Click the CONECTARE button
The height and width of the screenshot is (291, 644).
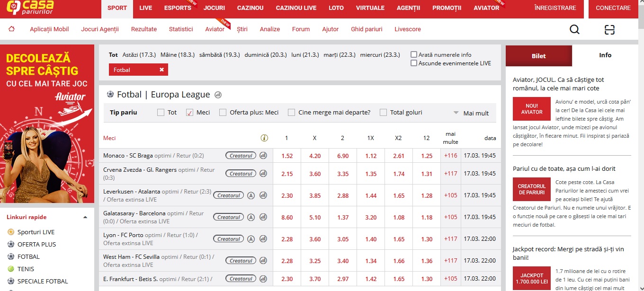[613, 8]
